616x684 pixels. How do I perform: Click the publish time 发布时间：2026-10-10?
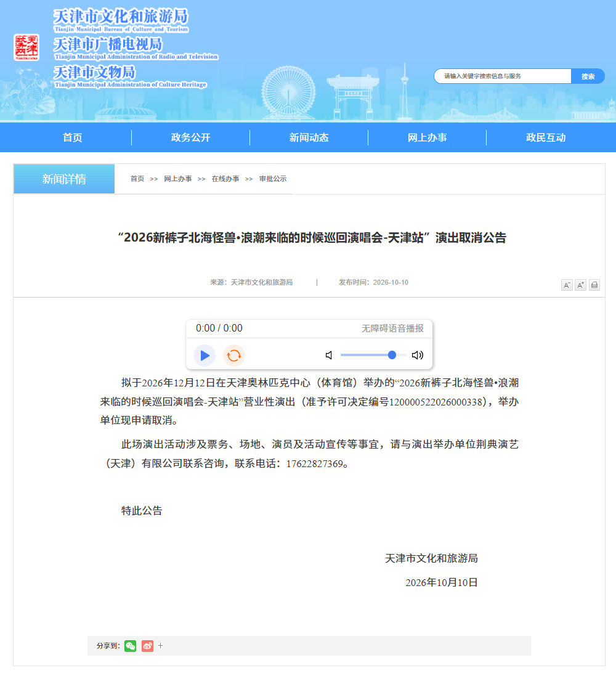(374, 283)
